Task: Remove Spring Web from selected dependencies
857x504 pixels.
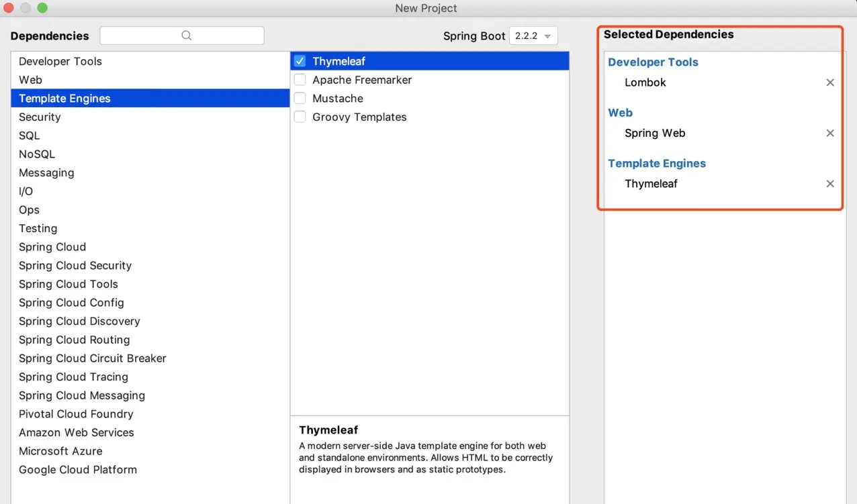Action: click(x=830, y=133)
